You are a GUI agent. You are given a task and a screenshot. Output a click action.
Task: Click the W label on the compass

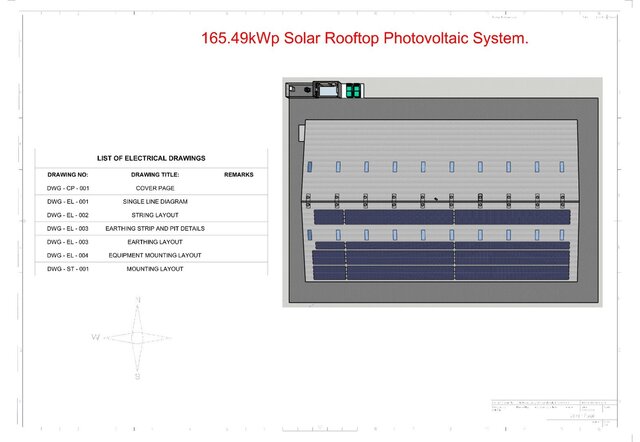click(96, 337)
